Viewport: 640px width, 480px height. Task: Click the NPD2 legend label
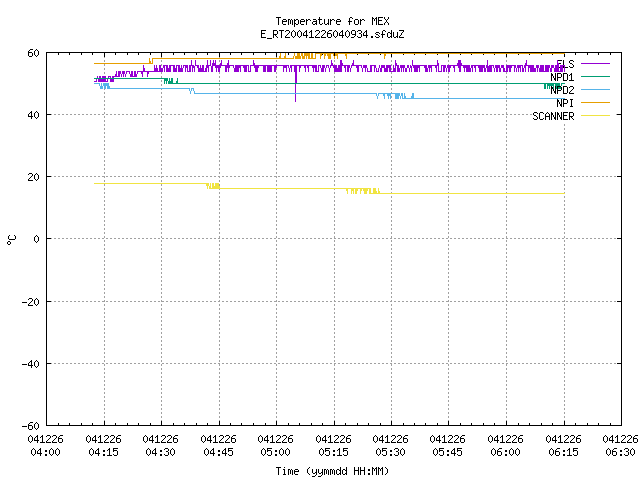coord(562,90)
